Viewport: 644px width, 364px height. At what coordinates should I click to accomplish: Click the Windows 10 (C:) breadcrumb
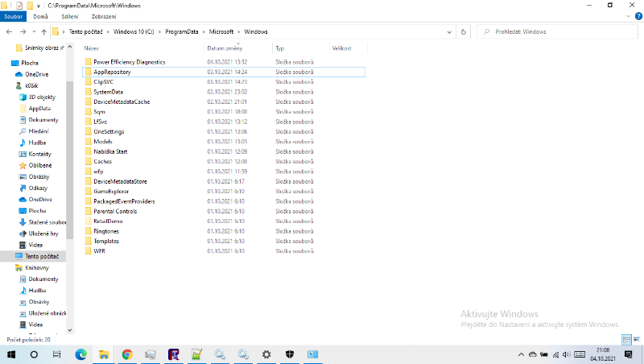click(x=134, y=31)
